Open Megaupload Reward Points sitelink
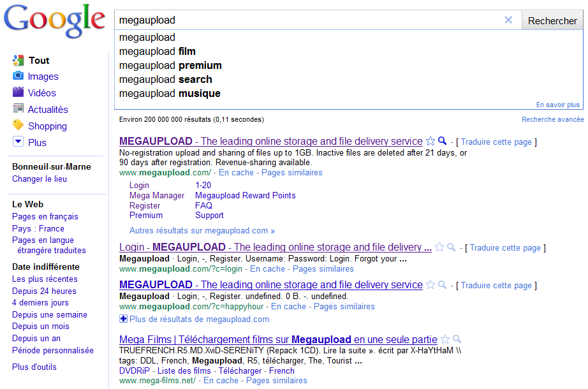Viewport: 588px width, 389px height. (246, 195)
